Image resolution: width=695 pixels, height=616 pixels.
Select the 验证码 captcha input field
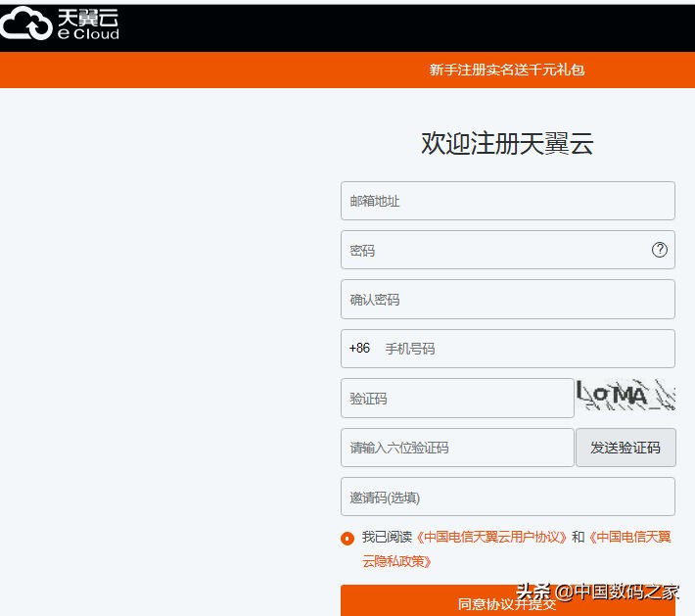click(x=457, y=398)
